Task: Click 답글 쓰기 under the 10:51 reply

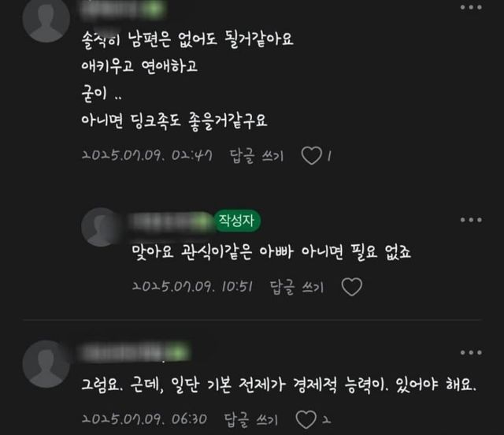Action: (296, 287)
